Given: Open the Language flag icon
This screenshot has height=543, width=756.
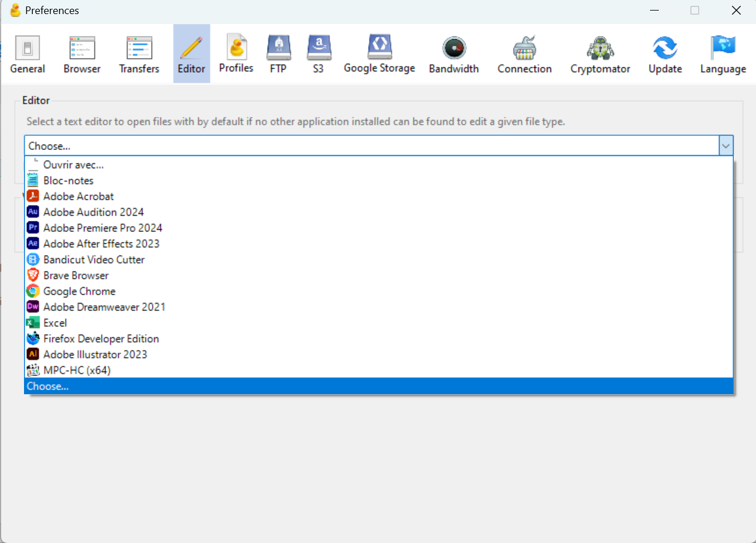Looking at the screenshot, I should pos(723,48).
